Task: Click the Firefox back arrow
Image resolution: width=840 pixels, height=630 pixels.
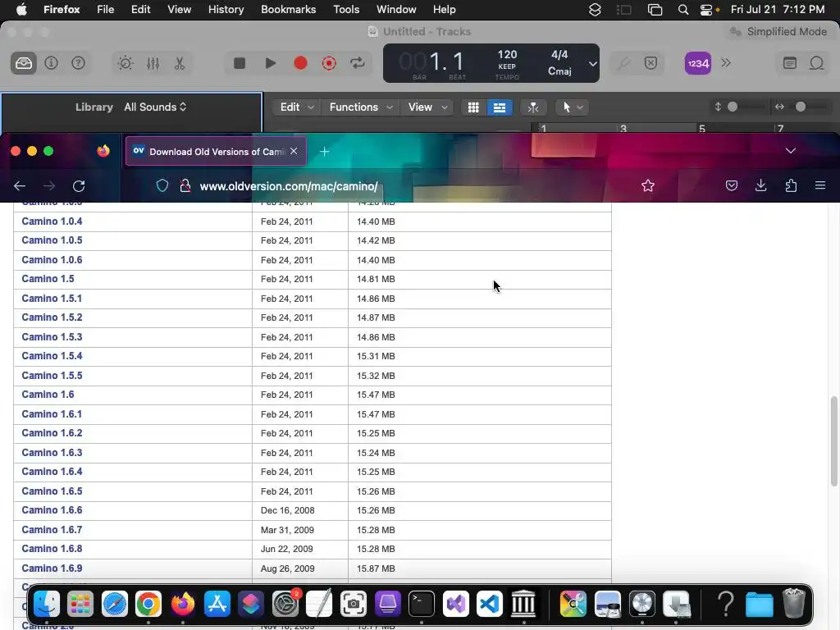Action: 20,186
